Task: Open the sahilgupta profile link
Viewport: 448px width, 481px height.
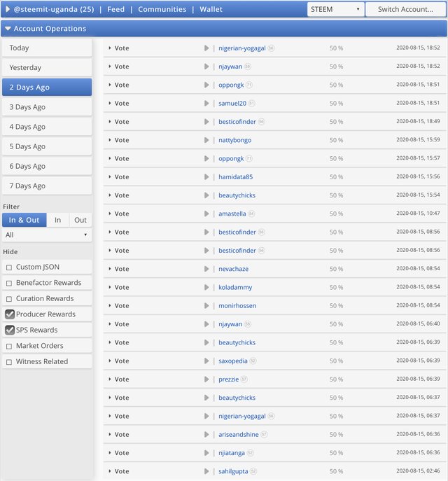Action: click(233, 471)
